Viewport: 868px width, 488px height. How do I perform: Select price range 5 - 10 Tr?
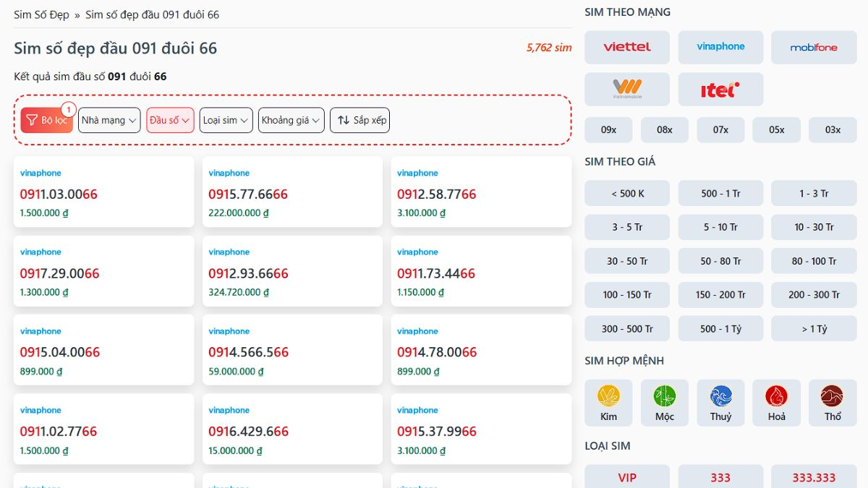coord(720,227)
